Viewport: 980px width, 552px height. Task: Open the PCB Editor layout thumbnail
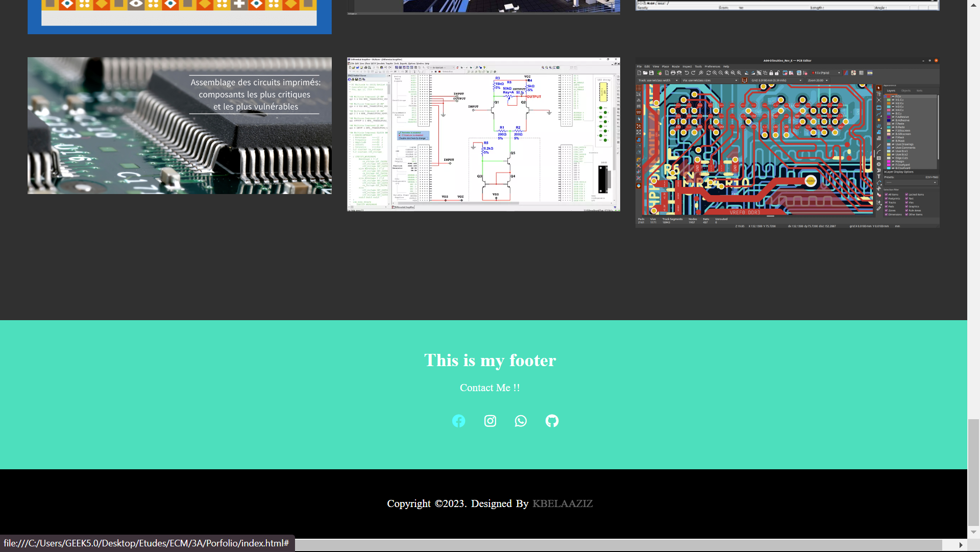pos(787,143)
